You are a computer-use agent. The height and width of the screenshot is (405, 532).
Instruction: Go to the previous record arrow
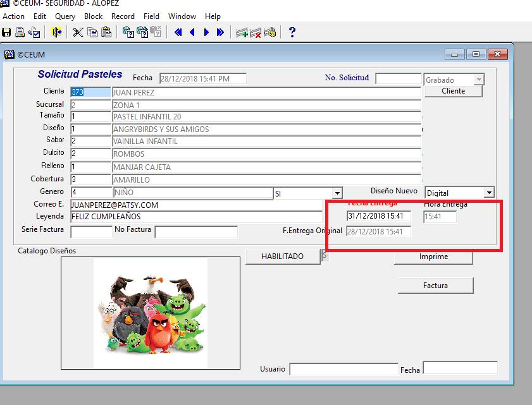[192, 32]
